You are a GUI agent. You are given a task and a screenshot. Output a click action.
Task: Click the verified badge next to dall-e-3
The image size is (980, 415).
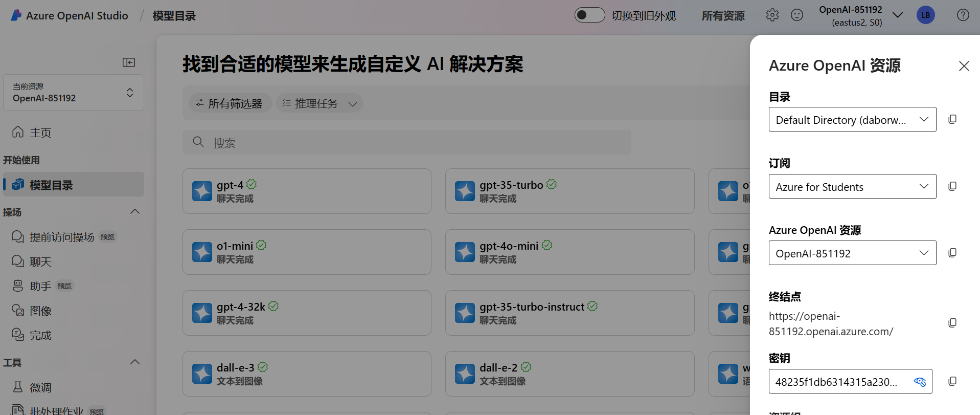tap(263, 367)
